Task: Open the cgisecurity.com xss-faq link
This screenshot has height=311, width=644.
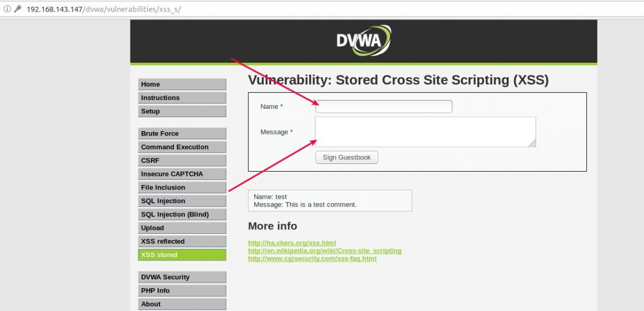Action: point(312,258)
